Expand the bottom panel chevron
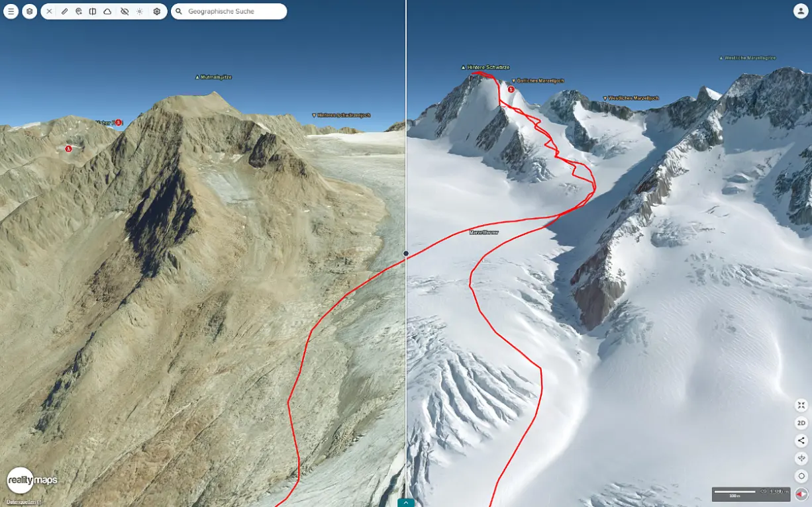This screenshot has width=812, height=507. tap(406, 502)
